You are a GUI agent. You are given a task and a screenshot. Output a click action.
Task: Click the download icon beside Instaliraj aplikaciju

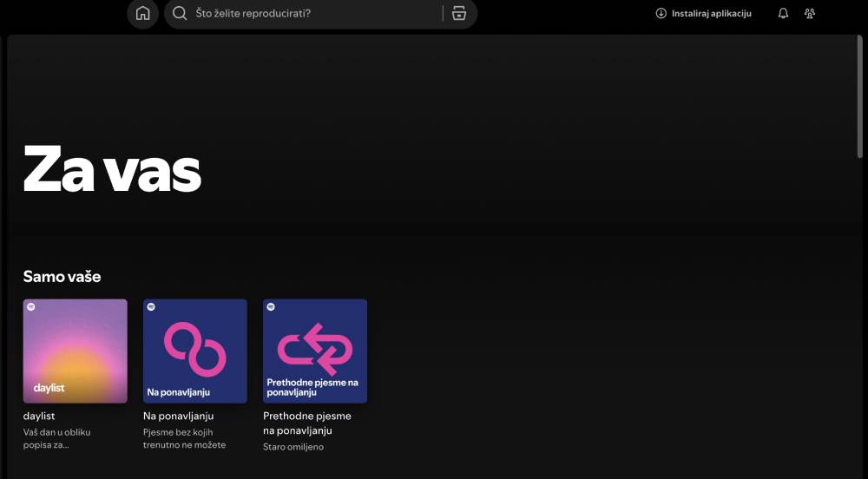click(x=661, y=13)
